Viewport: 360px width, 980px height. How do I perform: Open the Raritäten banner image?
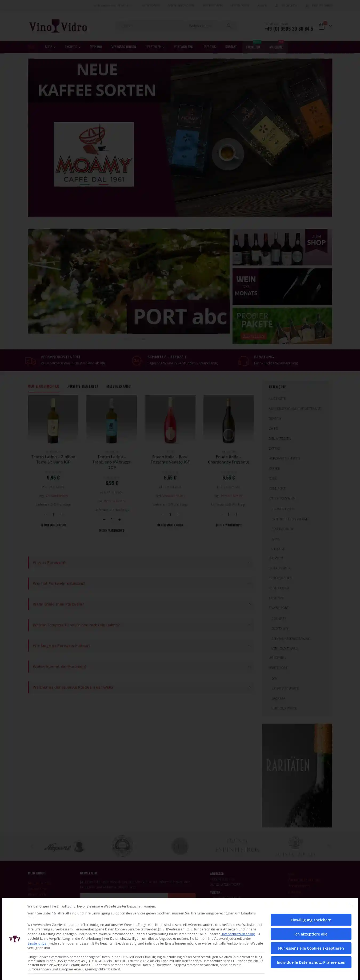tap(297, 775)
